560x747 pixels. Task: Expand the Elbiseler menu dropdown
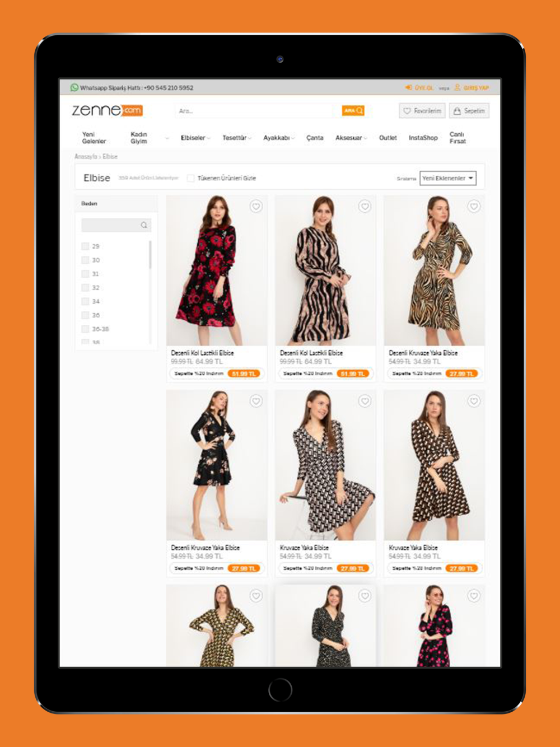pos(209,138)
